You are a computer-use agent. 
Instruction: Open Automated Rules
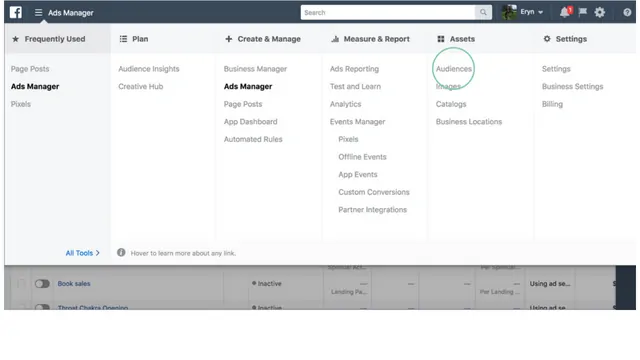click(x=253, y=139)
